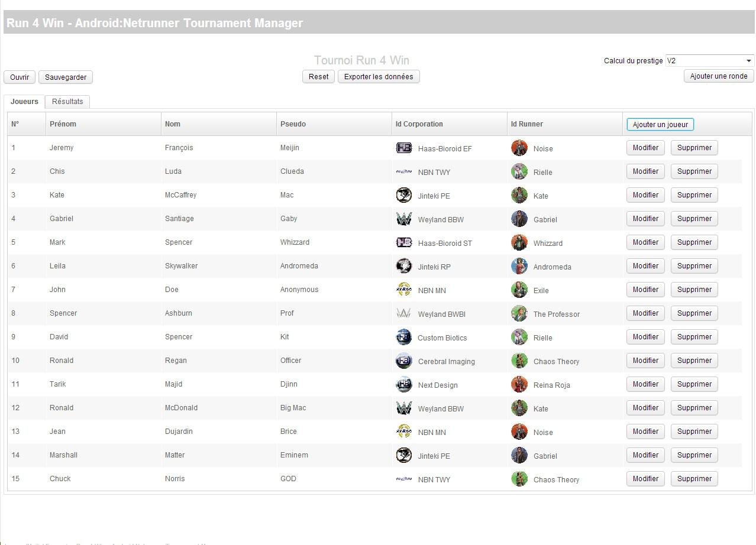The image size is (756, 545).
Task: Select Andromeda's runner avatar
Action: pyautogui.click(x=519, y=267)
